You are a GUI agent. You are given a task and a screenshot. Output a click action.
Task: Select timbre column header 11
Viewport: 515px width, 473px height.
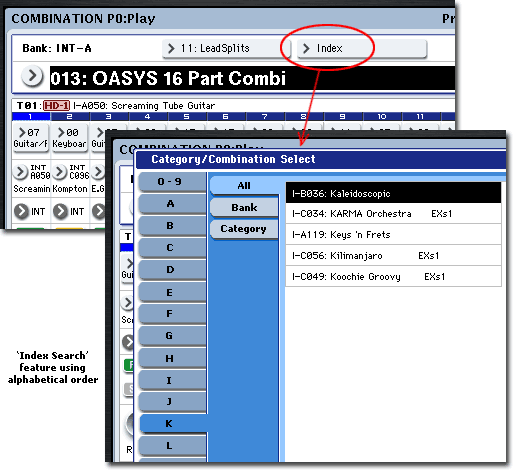421,116
